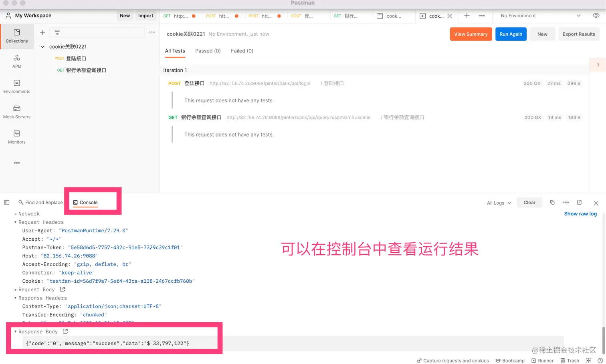Collapse the Request Headers section
Viewport: 606px width, 364px height.
coord(16,222)
